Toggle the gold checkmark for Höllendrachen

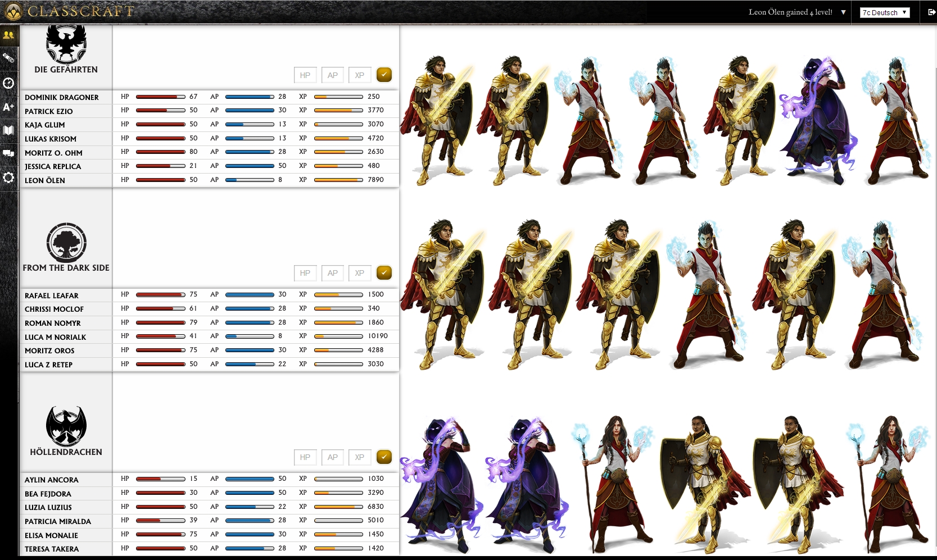384,457
